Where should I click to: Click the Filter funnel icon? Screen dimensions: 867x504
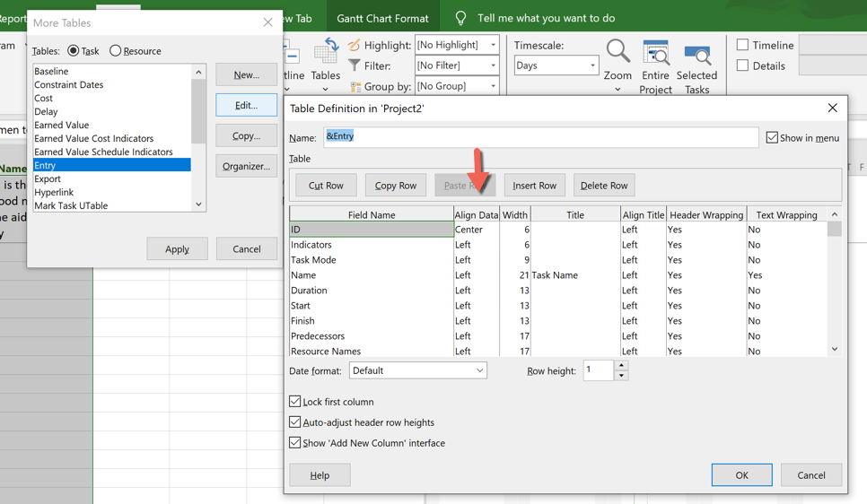[355, 65]
